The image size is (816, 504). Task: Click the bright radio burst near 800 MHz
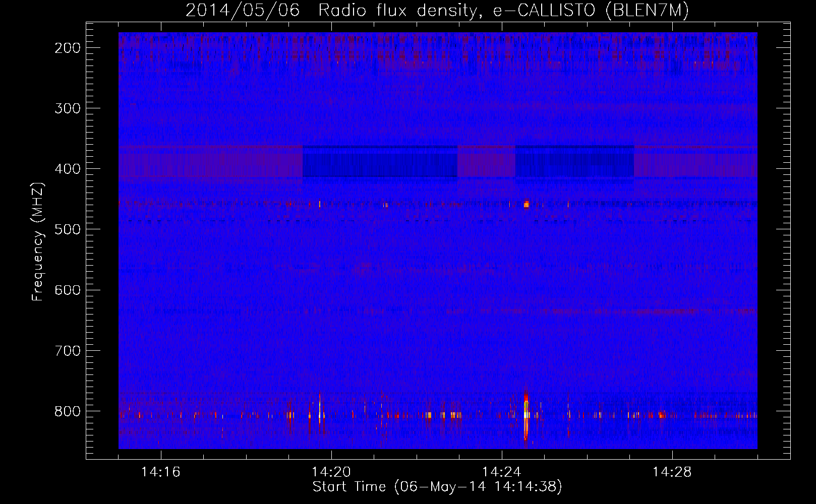pyautogui.click(x=526, y=415)
